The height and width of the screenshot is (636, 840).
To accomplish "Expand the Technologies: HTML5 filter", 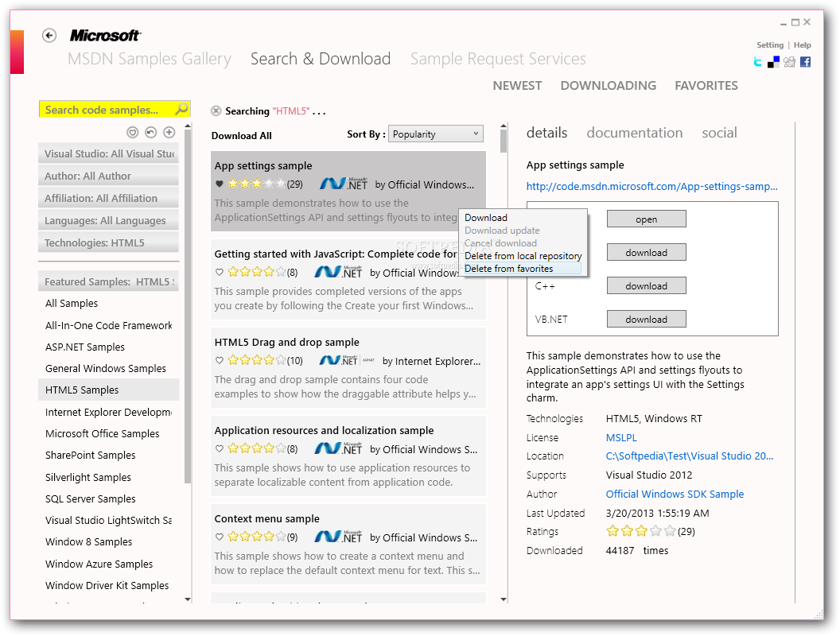I will [109, 243].
